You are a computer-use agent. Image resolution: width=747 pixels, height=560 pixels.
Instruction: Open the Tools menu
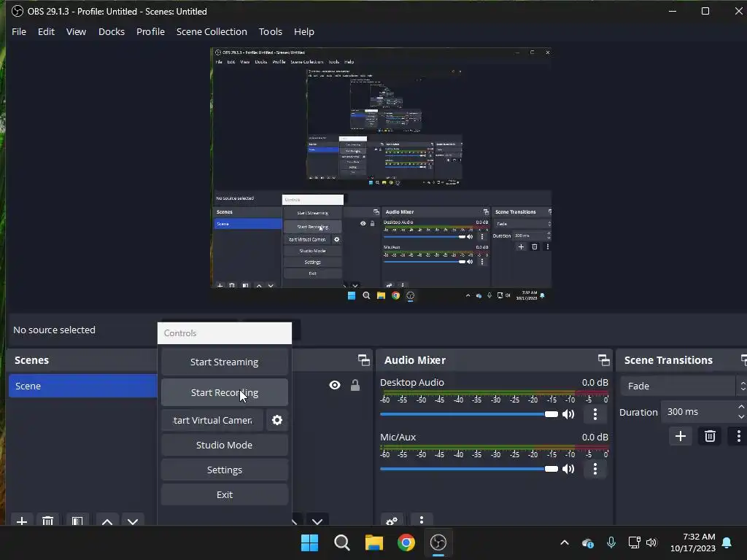[x=270, y=31]
